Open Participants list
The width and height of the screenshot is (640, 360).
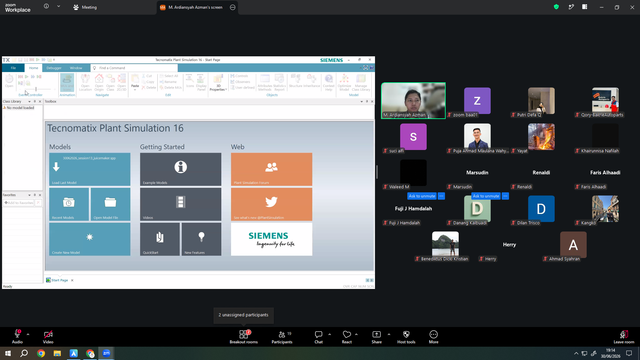(x=282, y=337)
